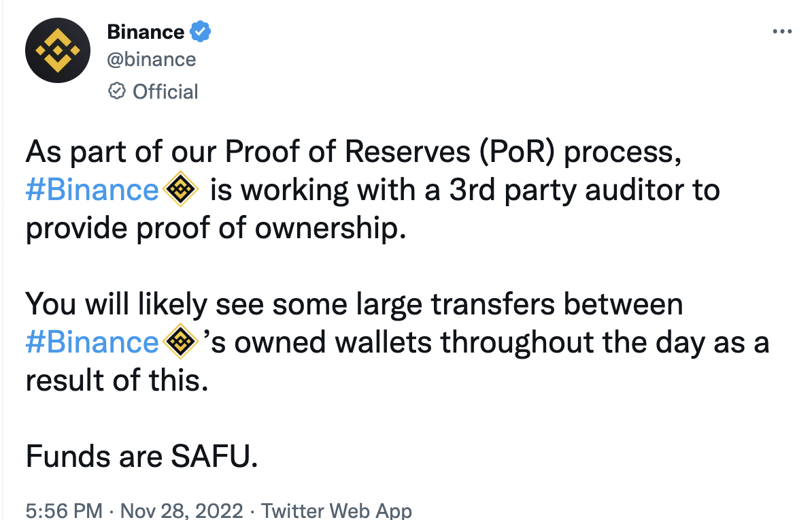Image resolution: width=812 pixels, height=520 pixels.
Task: Open Binance profile avatar logo
Action: (58, 50)
